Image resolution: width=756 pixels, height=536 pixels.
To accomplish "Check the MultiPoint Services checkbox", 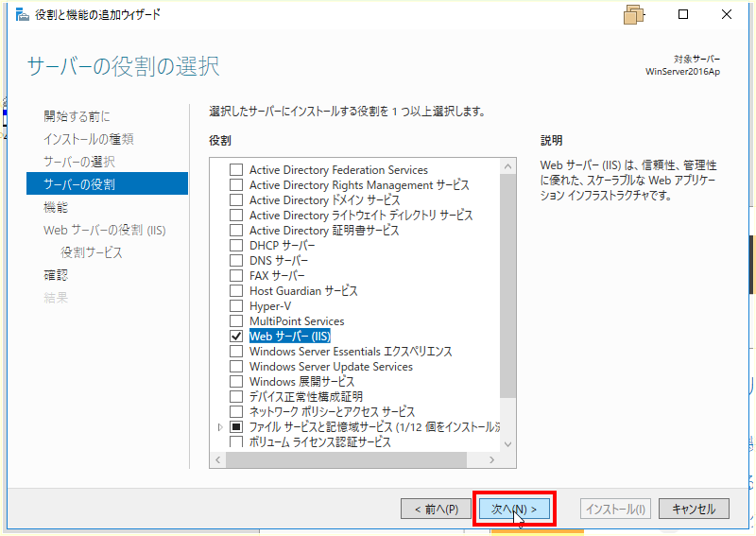I will click(236, 320).
